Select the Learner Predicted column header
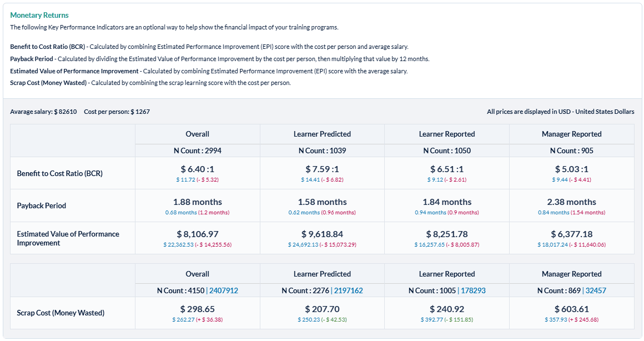644x341 pixels. coord(322,134)
